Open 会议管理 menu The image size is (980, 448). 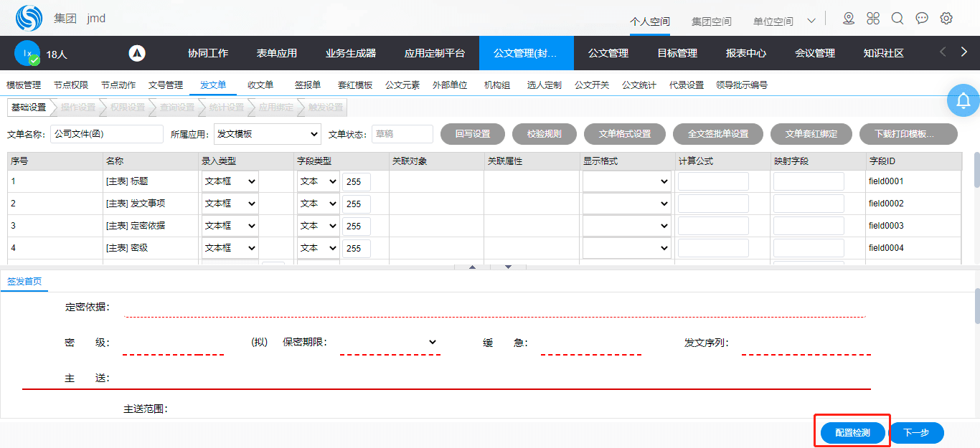coord(815,53)
